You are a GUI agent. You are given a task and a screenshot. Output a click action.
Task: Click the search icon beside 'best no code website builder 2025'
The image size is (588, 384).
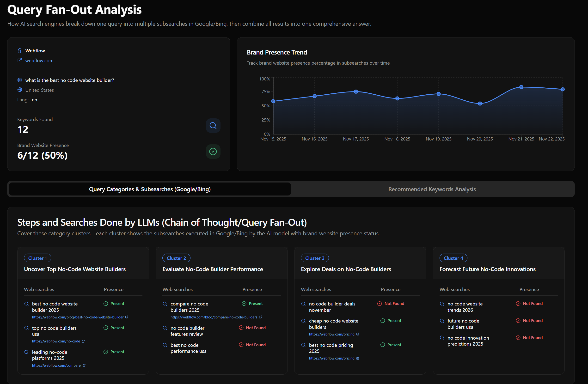pyautogui.click(x=26, y=304)
